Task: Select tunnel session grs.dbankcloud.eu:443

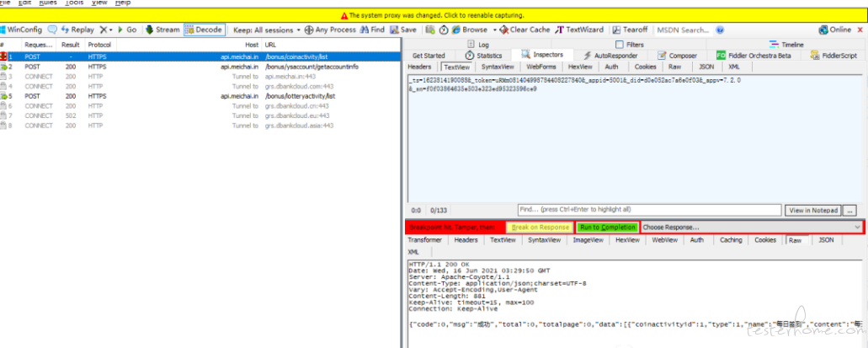Action: (x=200, y=115)
